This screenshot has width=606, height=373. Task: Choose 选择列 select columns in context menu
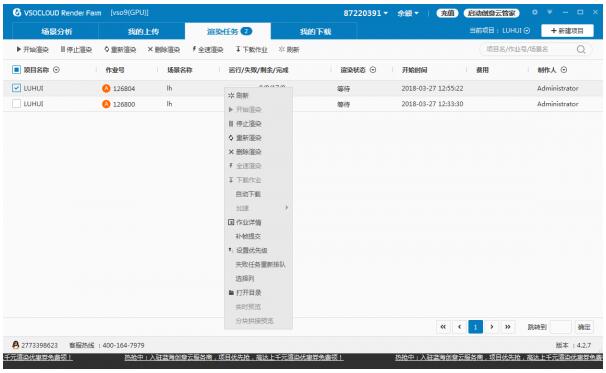258,278
